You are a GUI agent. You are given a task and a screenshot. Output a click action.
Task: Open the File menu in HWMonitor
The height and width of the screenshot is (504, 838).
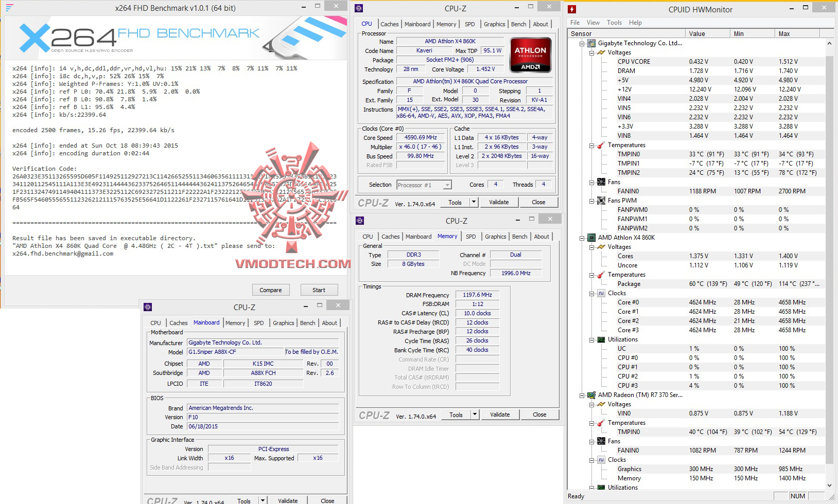[x=575, y=23]
